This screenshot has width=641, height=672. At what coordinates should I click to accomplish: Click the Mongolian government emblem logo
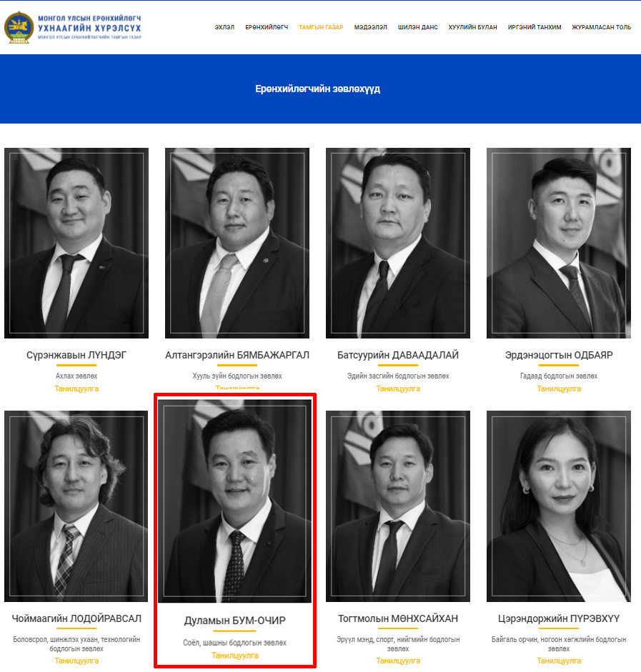click(19, 27)
